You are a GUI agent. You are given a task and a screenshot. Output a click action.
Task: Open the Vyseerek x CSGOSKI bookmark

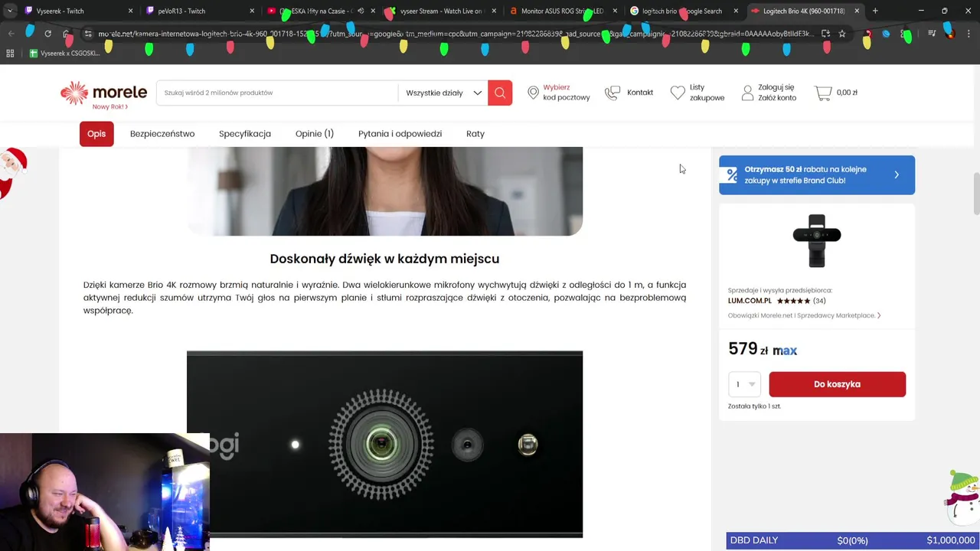coord(65,54)
